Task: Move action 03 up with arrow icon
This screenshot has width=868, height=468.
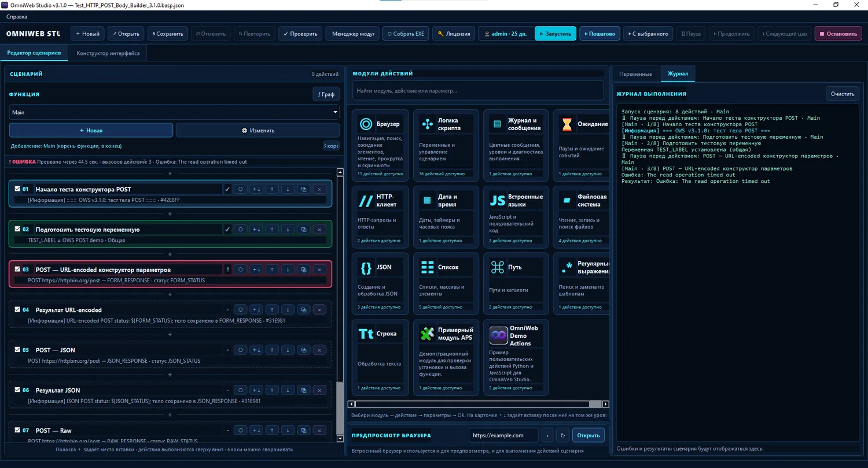Action: tap(272, 270)
